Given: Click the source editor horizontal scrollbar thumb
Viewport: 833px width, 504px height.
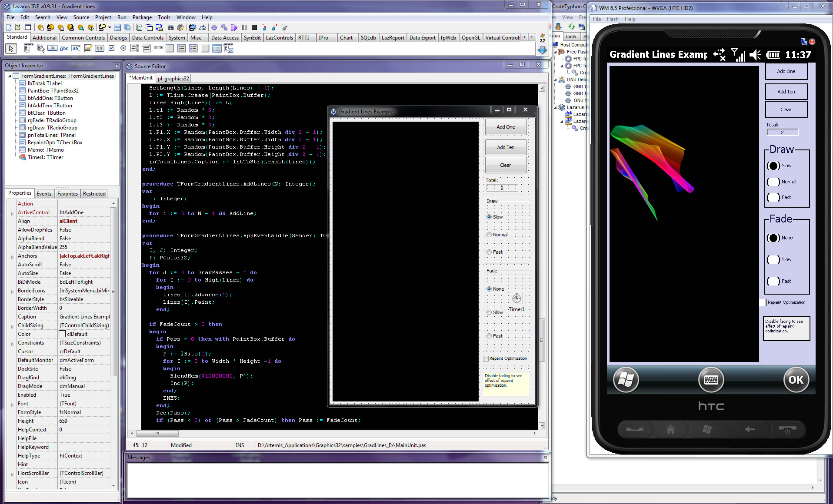Looking at the screenshot, I should pyautogui.click(x=157, y=433).
